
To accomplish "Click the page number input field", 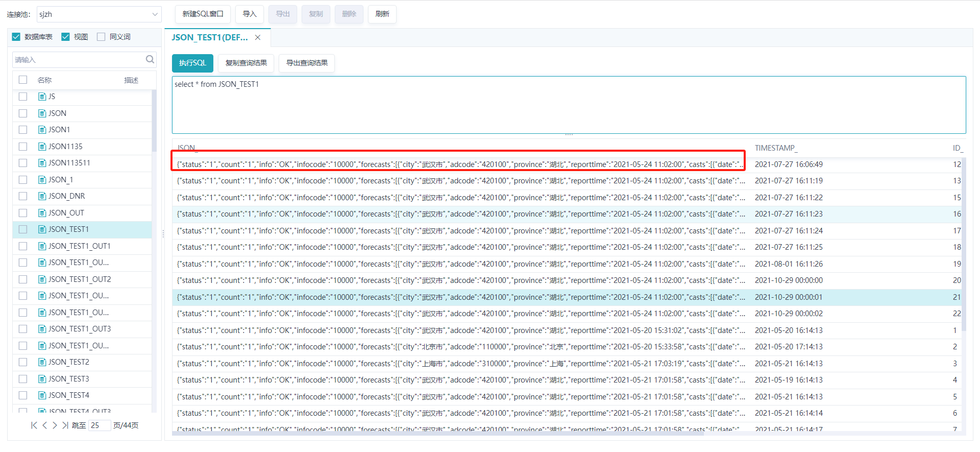I will point(100,425).
